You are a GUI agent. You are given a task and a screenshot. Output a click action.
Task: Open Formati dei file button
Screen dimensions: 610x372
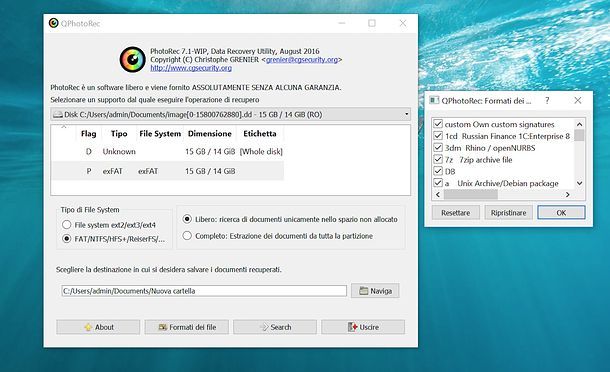coord(187,327)
